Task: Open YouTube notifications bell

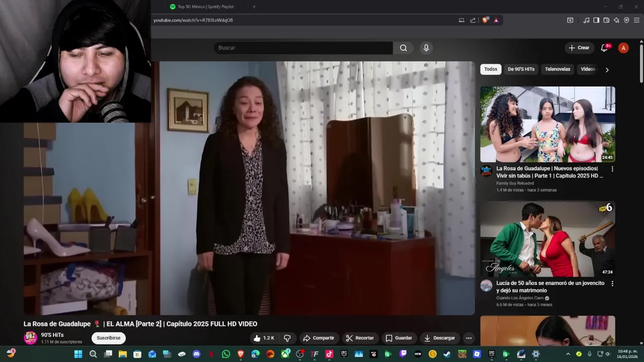Action: coord(604,48)
